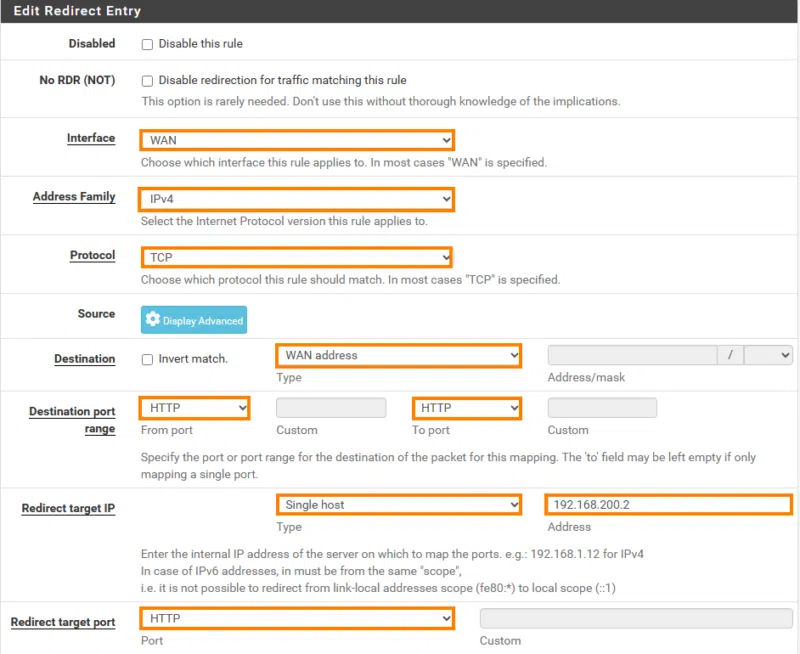Click the Destination Address/mask input field

click(x=632, y=355)
